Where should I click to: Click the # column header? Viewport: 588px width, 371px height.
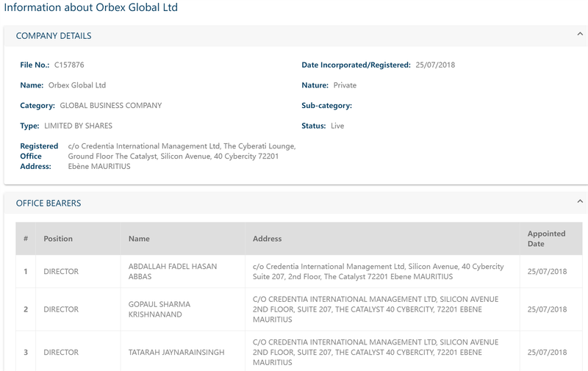click(26, 239)
